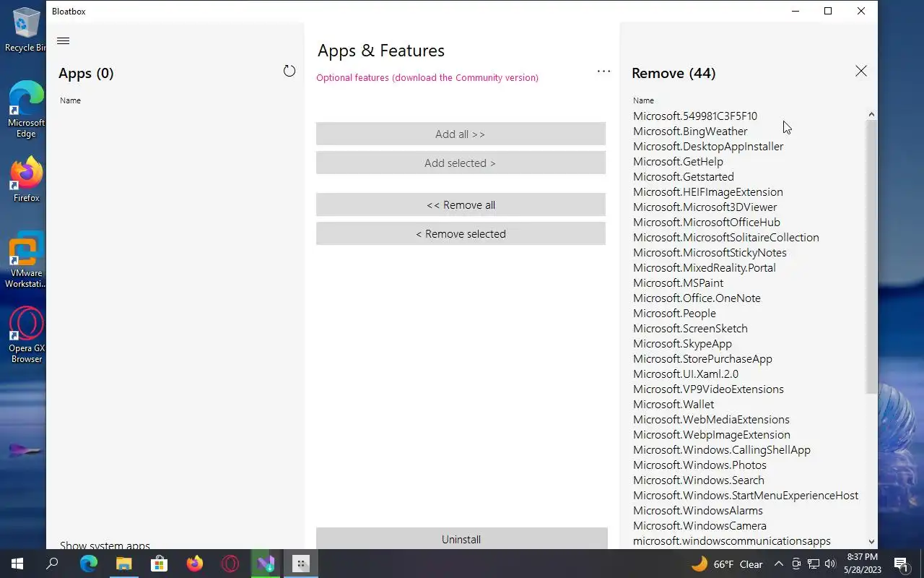Select Microsoft.WebMediaExtensions entry
Image resolution: width=924 pixels, height=578 pixels.
711,419
